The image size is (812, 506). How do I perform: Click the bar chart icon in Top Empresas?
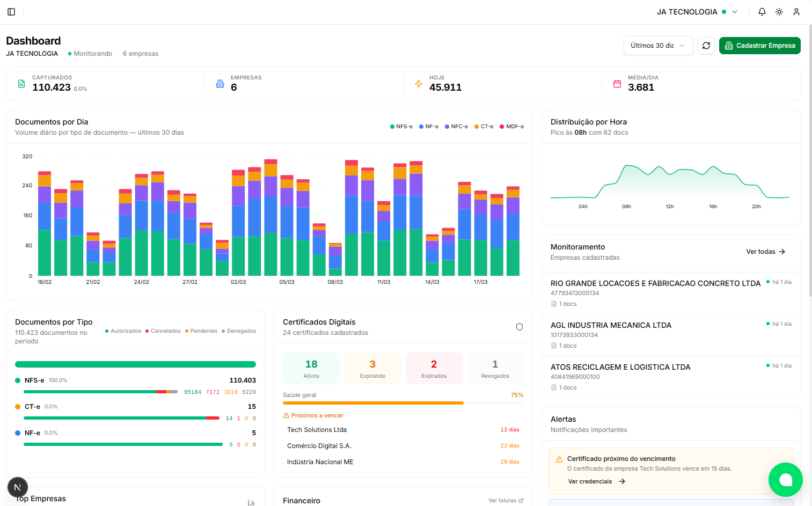251,503
